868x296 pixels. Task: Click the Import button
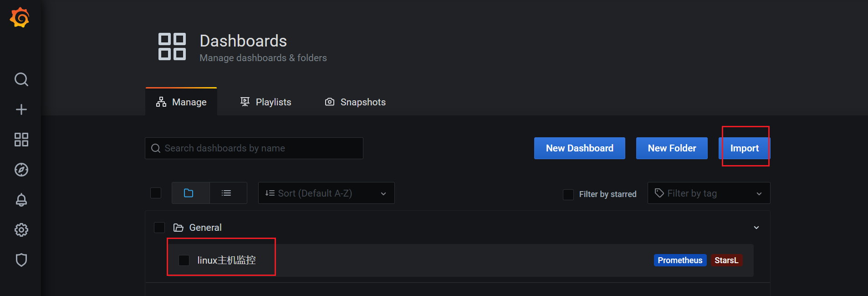tap(744, 148)
